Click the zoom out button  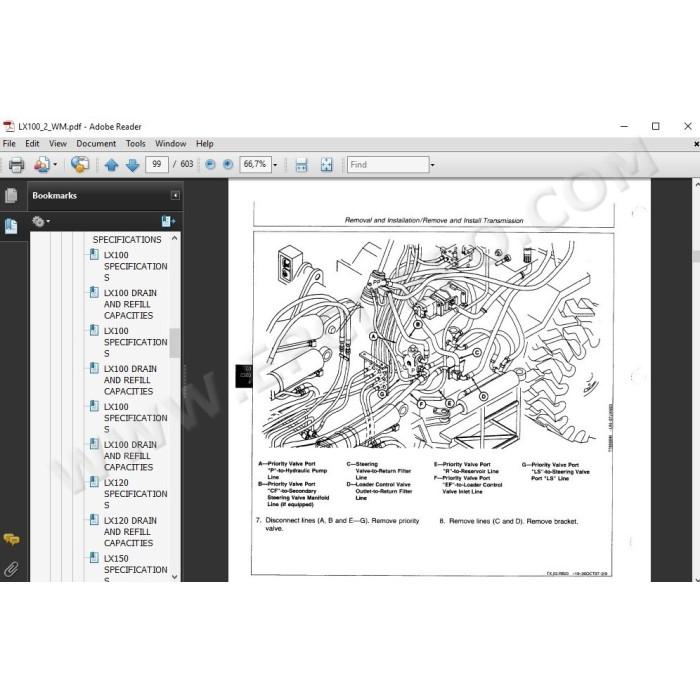click(210, 165)
